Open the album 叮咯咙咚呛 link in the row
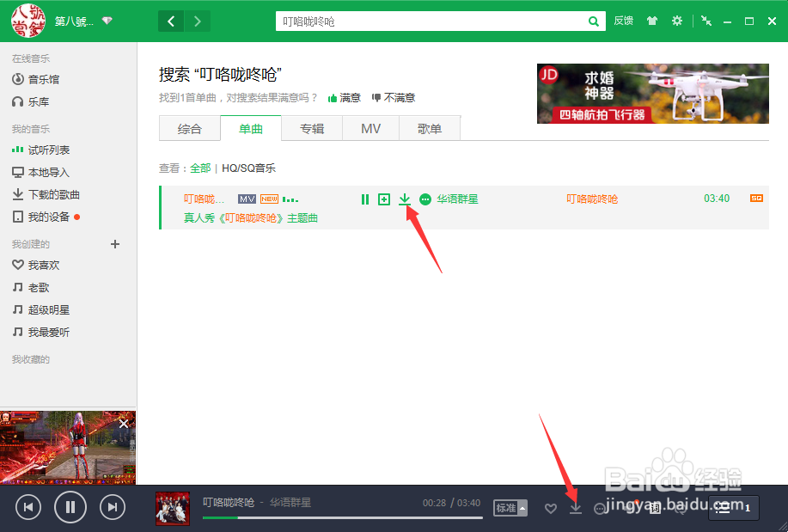788x532 pixels. click(x=592, y=199)
